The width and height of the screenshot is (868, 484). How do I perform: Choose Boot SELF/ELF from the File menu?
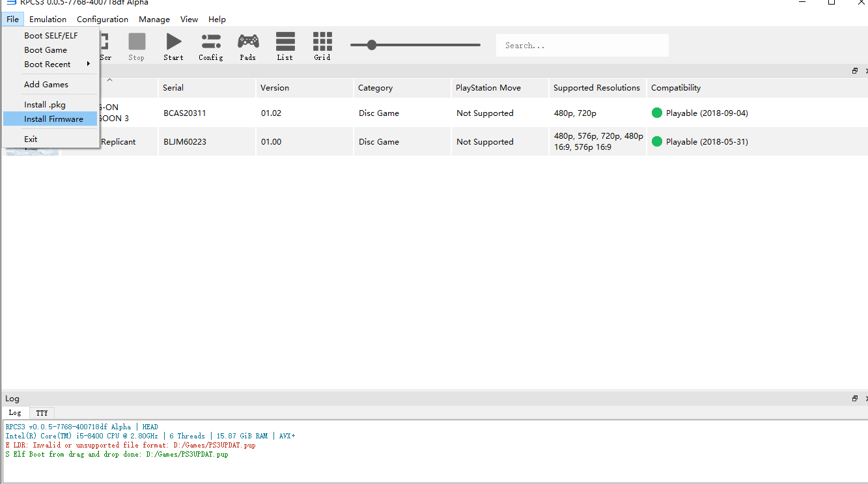pos(51,36)
